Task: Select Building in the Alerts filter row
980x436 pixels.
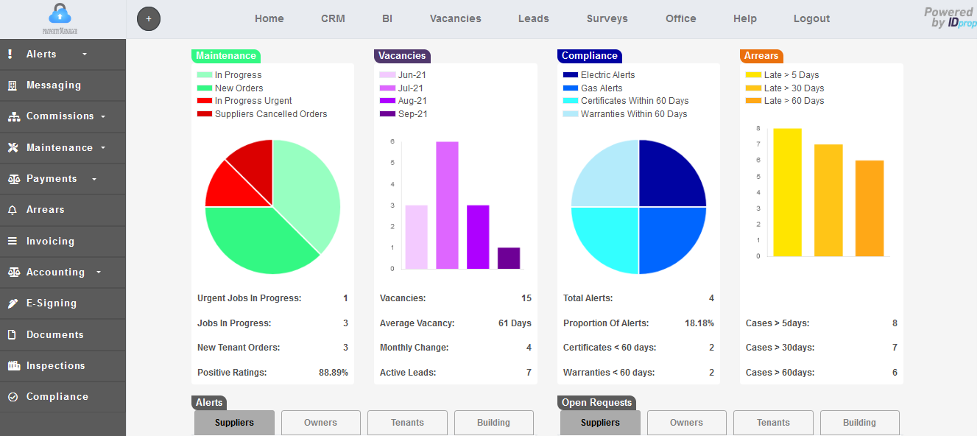Action: tap(493, 423)
